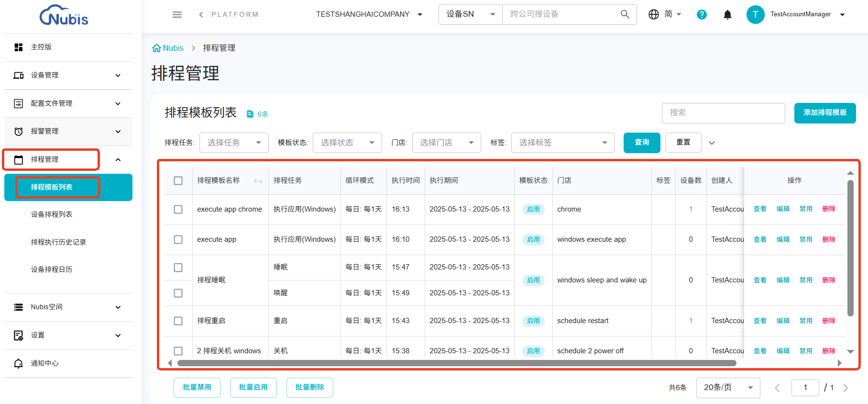Check the execute app row checkbox
The image size is (868, 404).
pos(178,239)
